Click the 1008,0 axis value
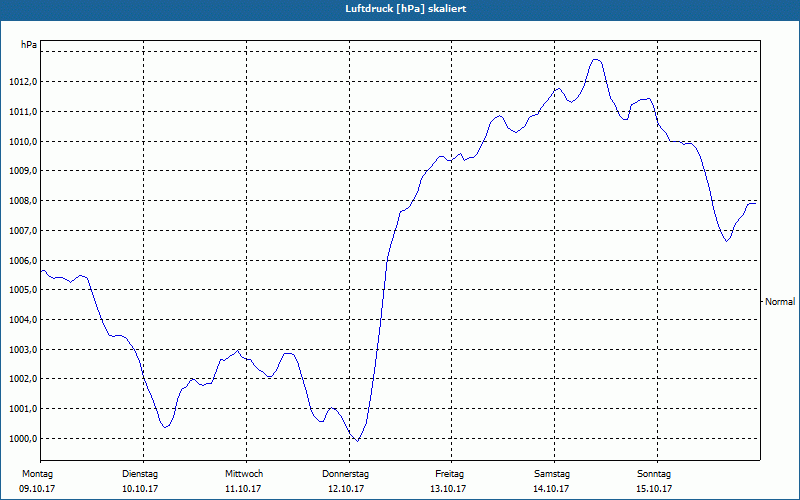Screen dimensions: 800x500 (x=23, y=201)
